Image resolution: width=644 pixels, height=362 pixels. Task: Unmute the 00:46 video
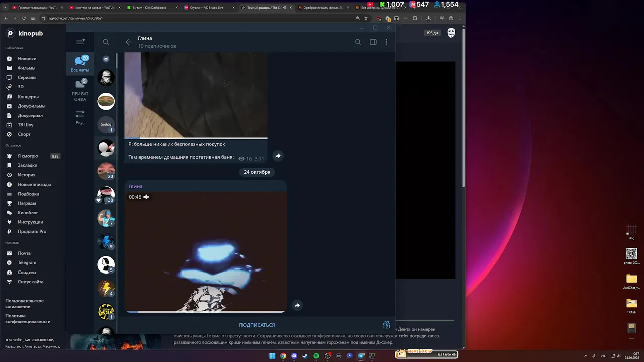(x=146, y=197)
